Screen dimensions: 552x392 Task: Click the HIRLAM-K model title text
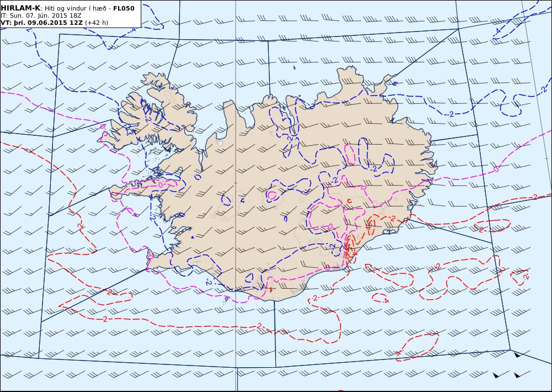(21, 8)
